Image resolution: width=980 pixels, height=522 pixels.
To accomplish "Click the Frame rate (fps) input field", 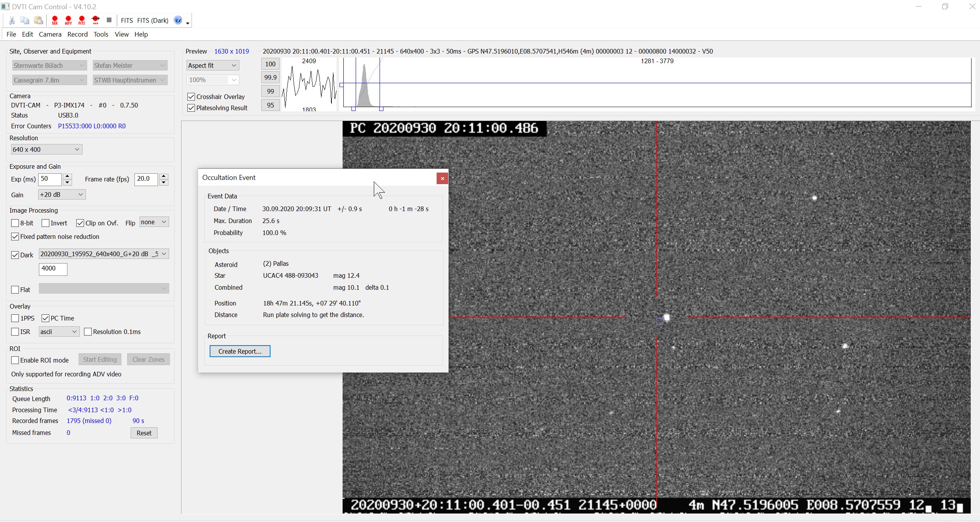I will [146, 179].
